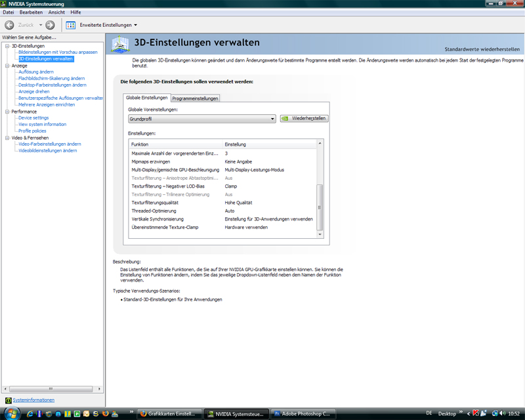The height and width of the screenshot is (420, 525).
Task: Open the Erweiterte Einstellungen dropdown arrow
Action: [x=136, y=25]
